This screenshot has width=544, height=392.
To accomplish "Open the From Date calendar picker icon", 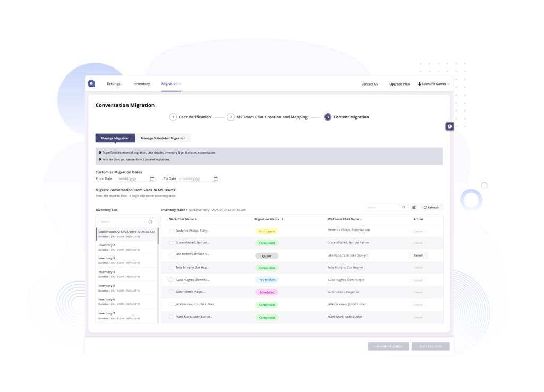I will point(151,178).
